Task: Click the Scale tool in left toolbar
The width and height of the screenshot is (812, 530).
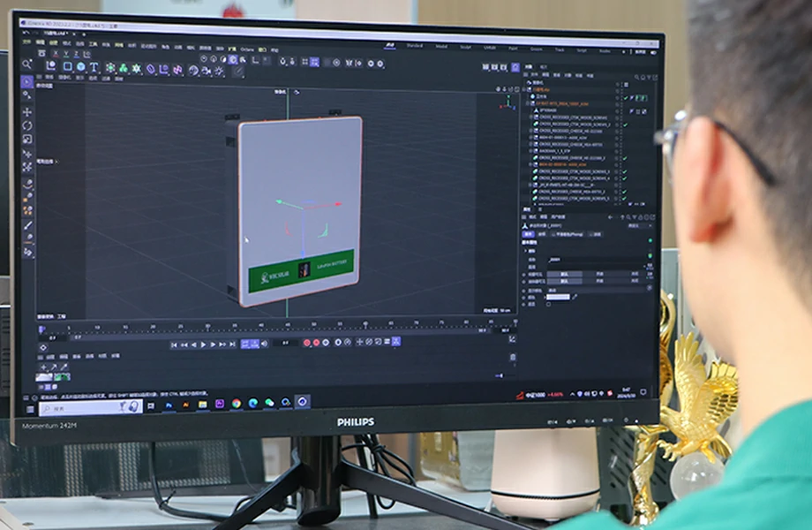Action: 27,139
